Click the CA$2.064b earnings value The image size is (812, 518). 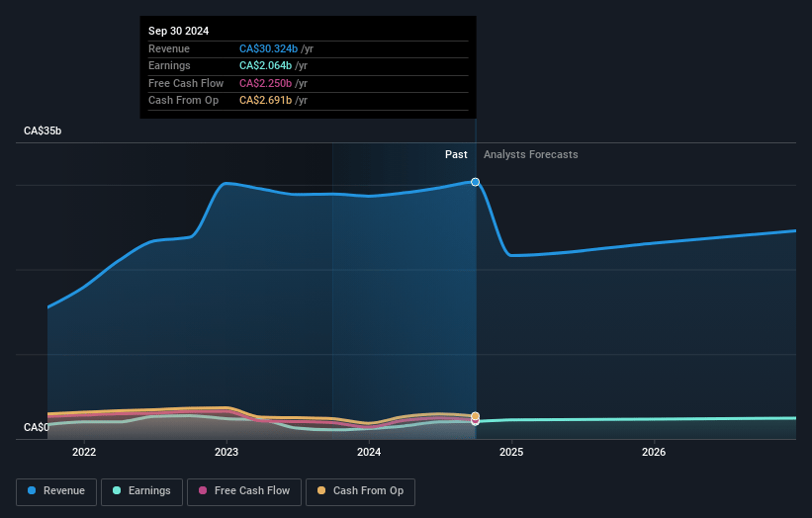point(266,65)
